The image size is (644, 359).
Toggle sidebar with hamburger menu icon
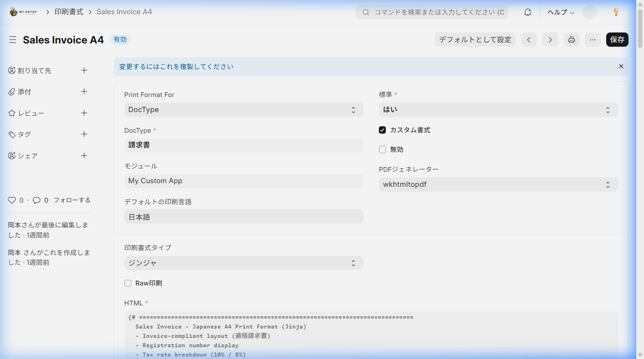pos(13,40)
